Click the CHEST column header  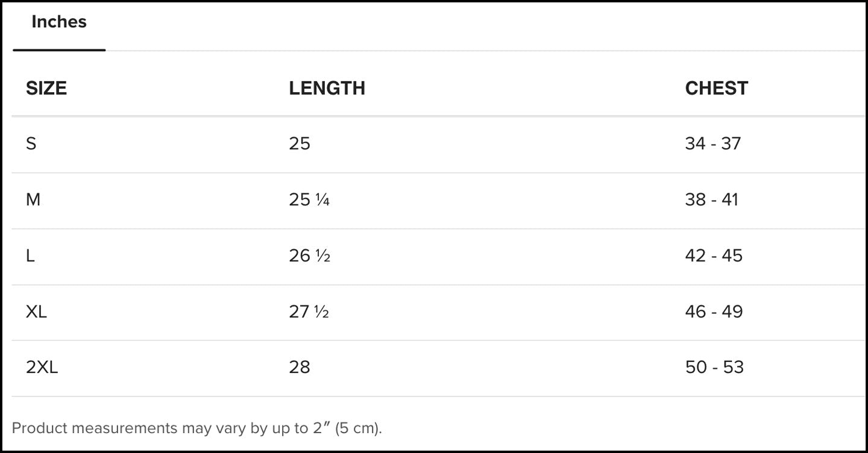coord(717,88)
